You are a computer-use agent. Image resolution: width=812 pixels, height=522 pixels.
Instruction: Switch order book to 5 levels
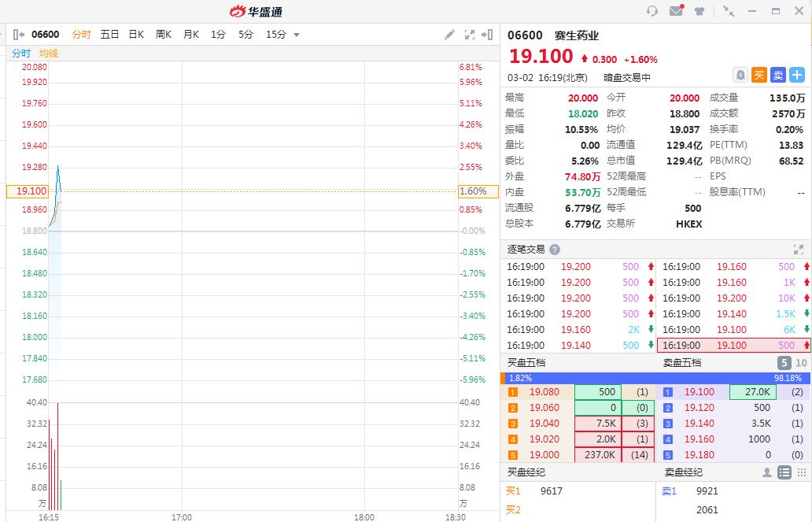pos(784,363)
